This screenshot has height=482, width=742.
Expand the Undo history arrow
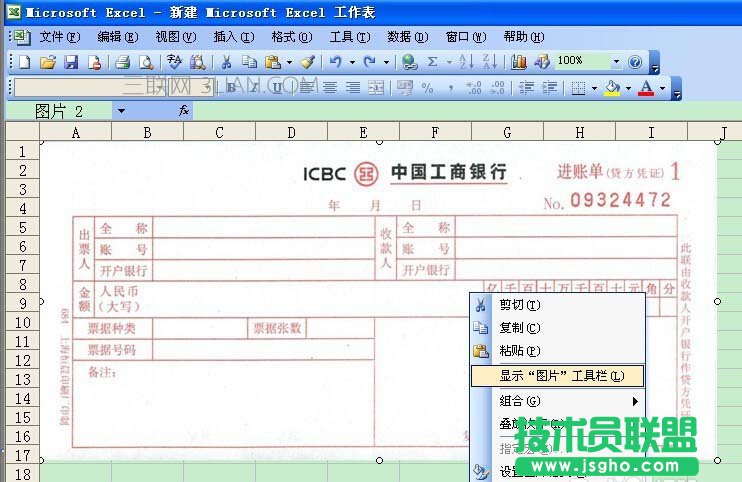[x=352, y=62]
